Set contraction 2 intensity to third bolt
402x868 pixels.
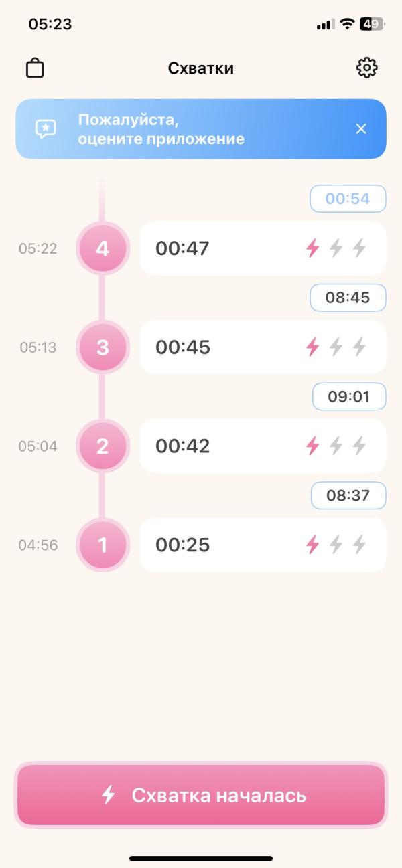pos(360,446)
